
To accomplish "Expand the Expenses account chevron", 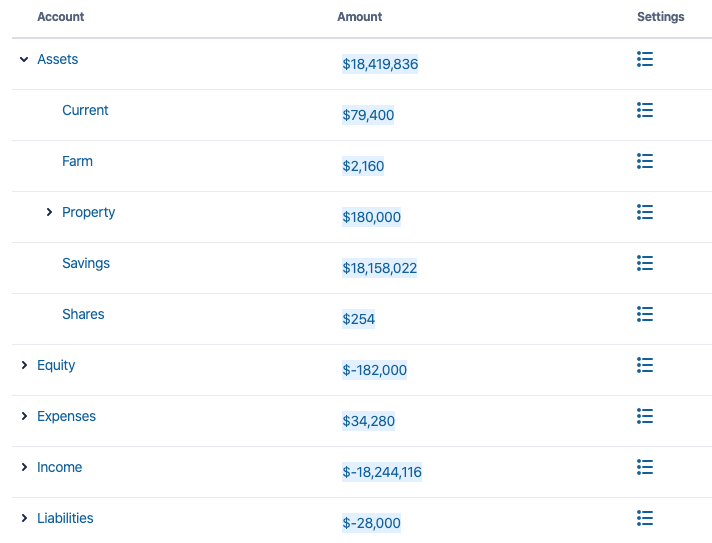I will tap(24, 417).
